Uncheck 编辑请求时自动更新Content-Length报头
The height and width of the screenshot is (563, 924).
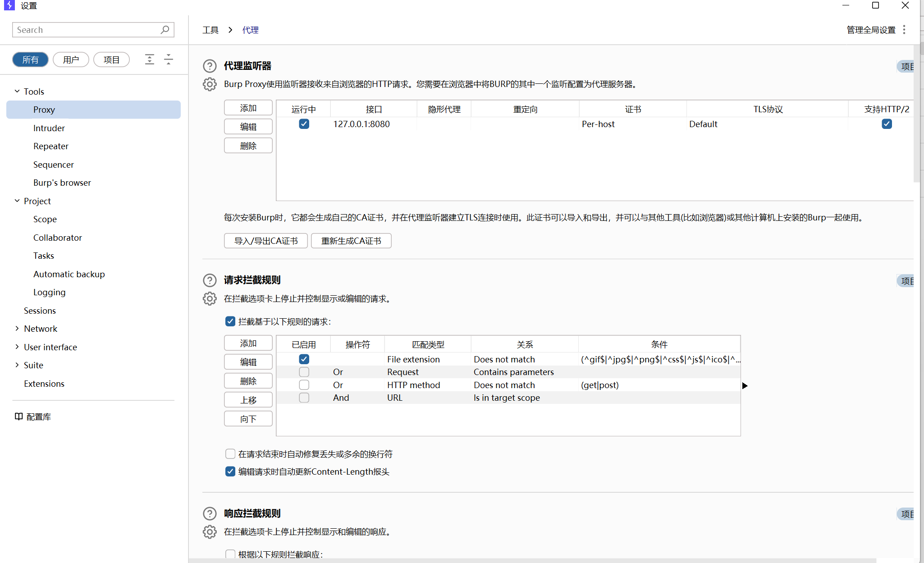tap(230, 471)
